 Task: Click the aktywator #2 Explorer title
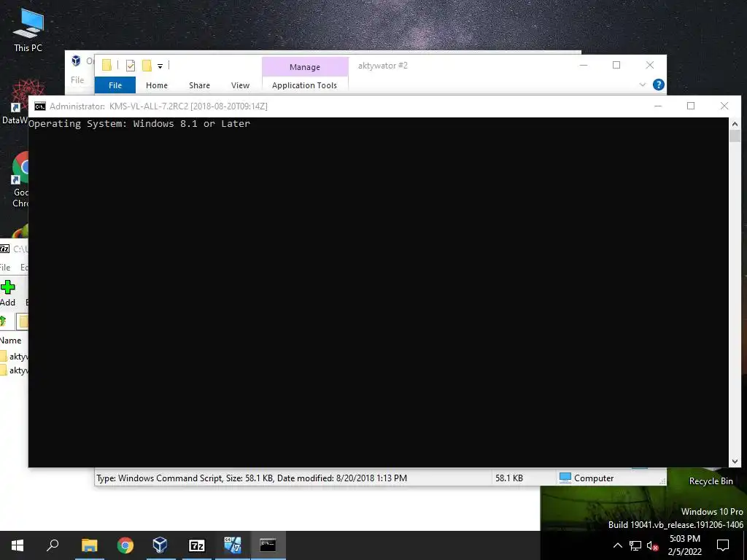[x=382, y=66]
